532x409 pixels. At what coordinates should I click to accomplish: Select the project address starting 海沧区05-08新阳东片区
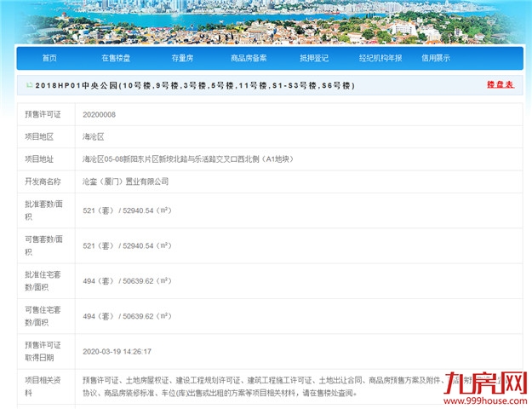point(188,159)
